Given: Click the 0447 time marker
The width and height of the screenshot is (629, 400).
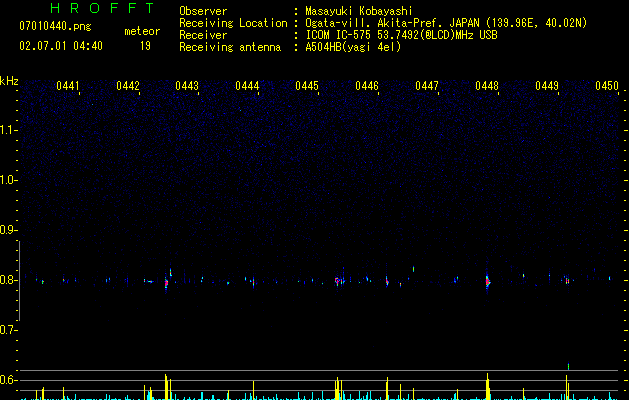Looking at the screenshot, I should [x=427, y=86].
